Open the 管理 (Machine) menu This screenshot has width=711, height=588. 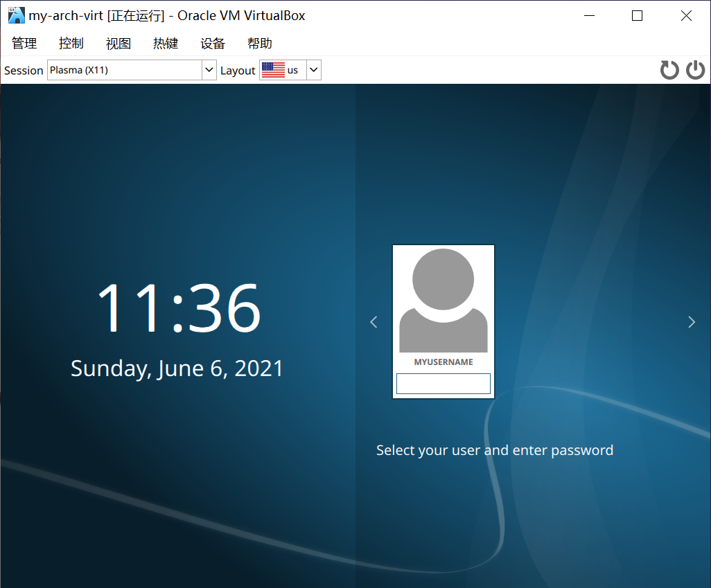pos(24,43)
